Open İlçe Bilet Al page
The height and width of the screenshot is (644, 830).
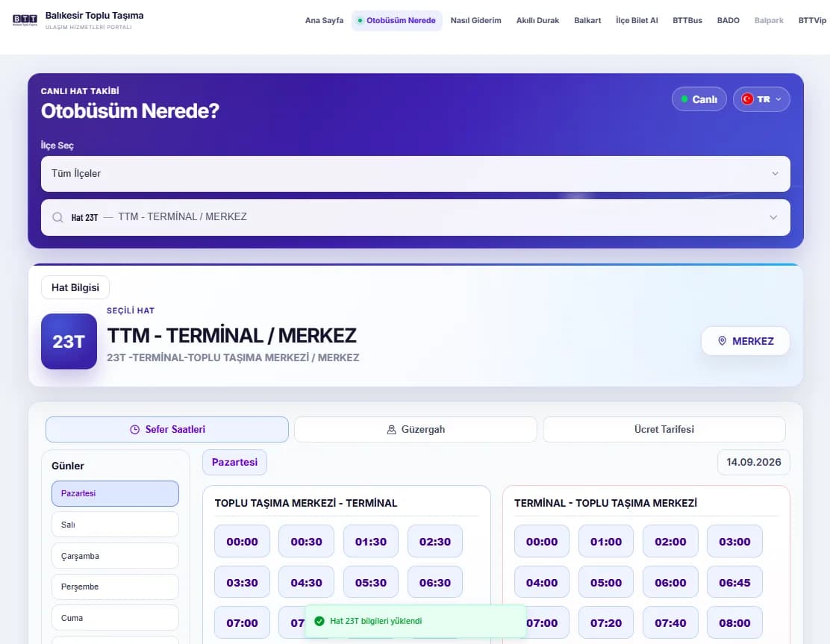tap(637, 21)
